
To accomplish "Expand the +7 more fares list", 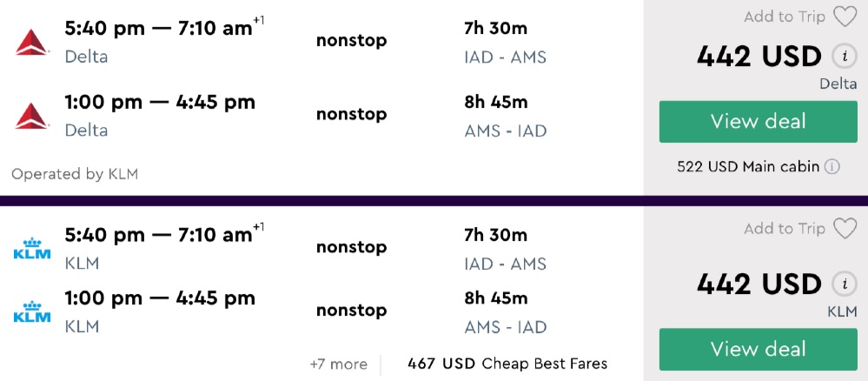I will click(x=338, y=364).
